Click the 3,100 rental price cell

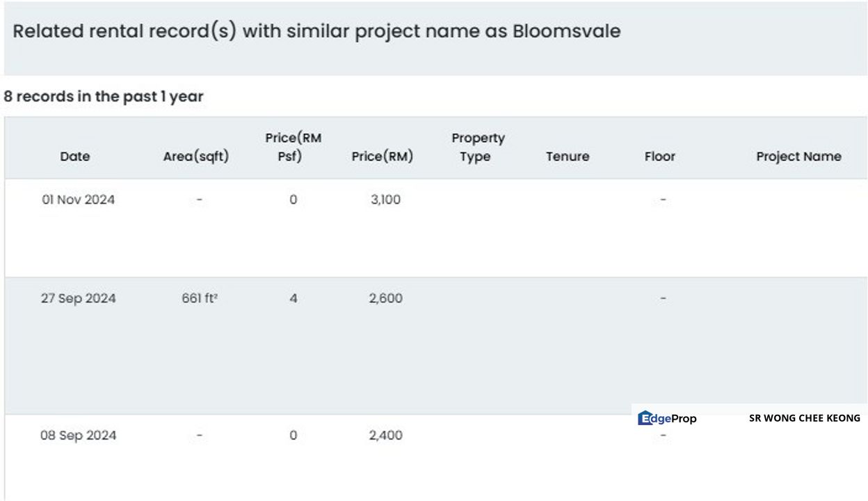385,200
